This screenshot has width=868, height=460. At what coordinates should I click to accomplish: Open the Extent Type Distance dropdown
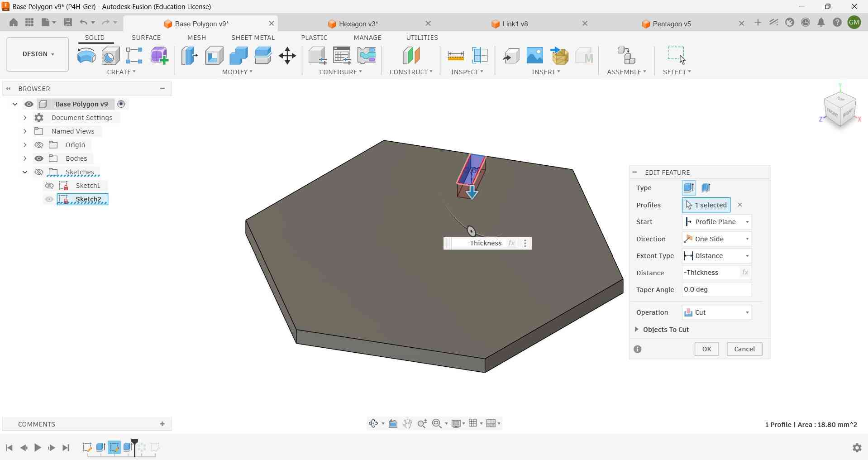point(717,256)
